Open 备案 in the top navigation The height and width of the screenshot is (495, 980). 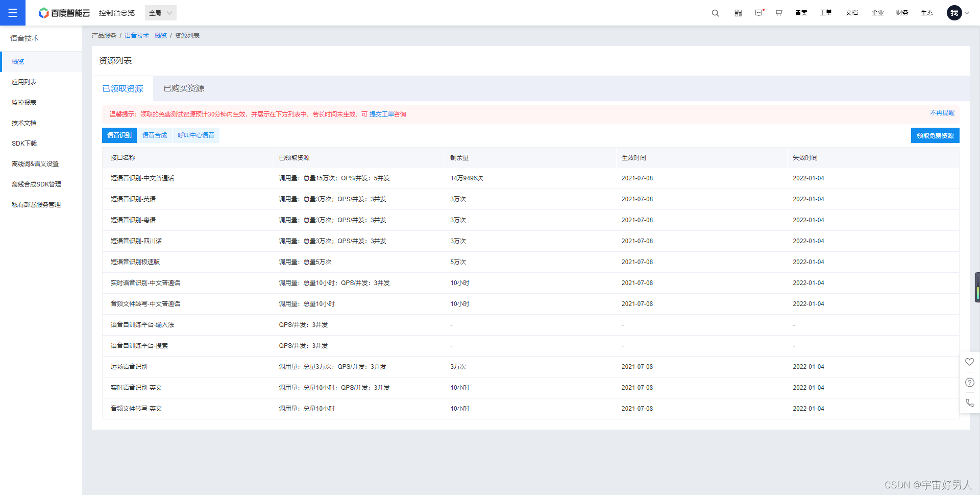tap(801, 13)
